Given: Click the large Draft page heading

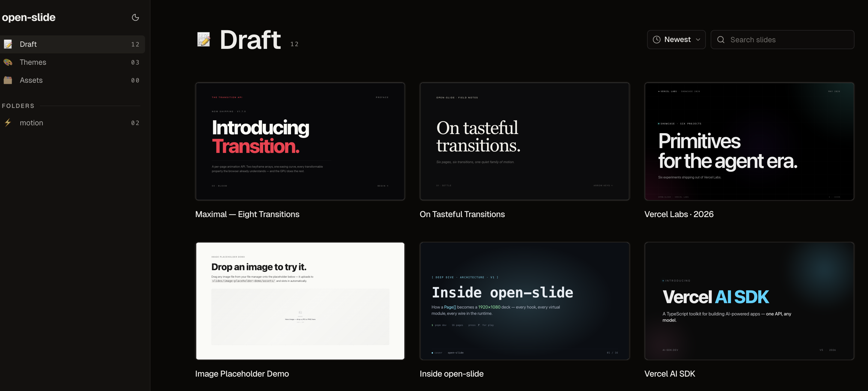Looking at the screenshot, I should coord(250,40).
